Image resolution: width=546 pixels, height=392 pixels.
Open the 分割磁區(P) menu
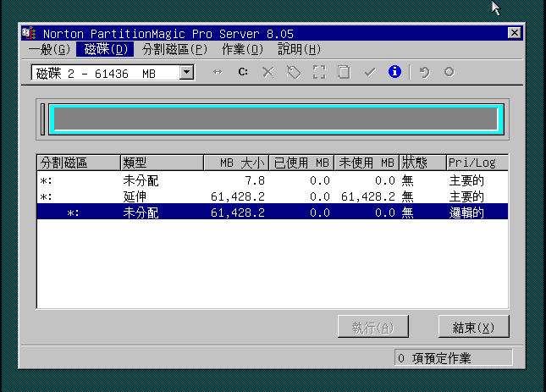point(174,49)
